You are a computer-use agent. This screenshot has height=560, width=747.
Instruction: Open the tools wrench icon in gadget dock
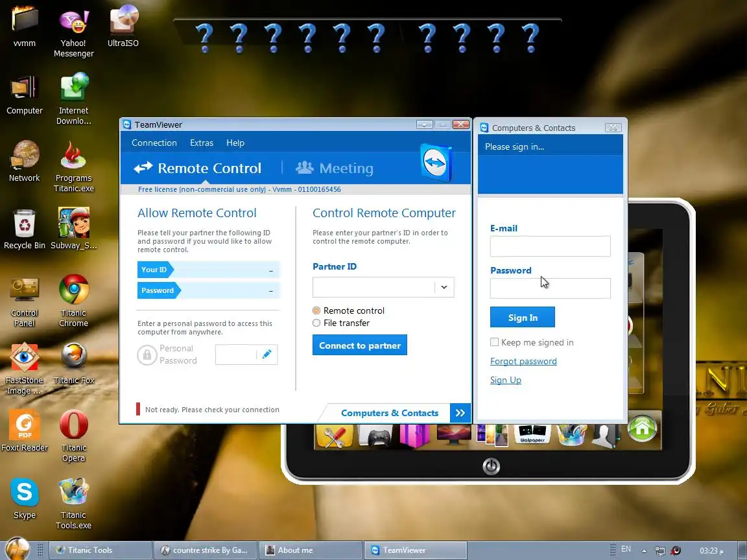[x=335, y=436]
